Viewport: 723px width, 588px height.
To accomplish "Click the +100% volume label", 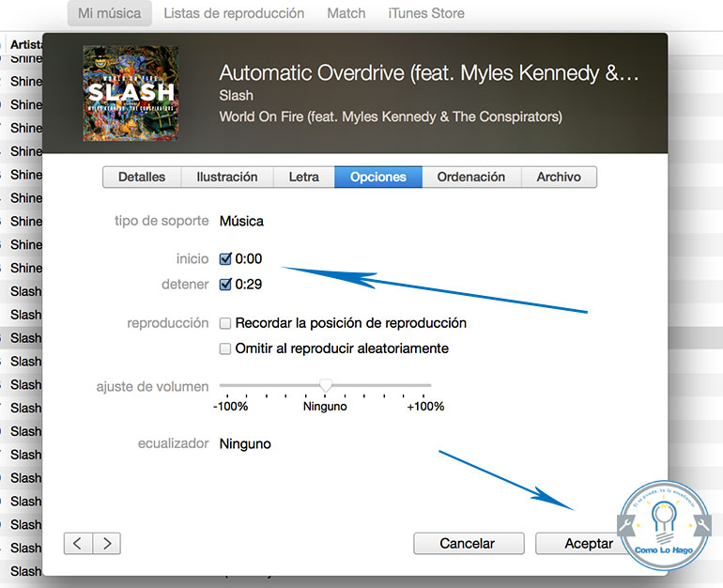I will point(425,407).
